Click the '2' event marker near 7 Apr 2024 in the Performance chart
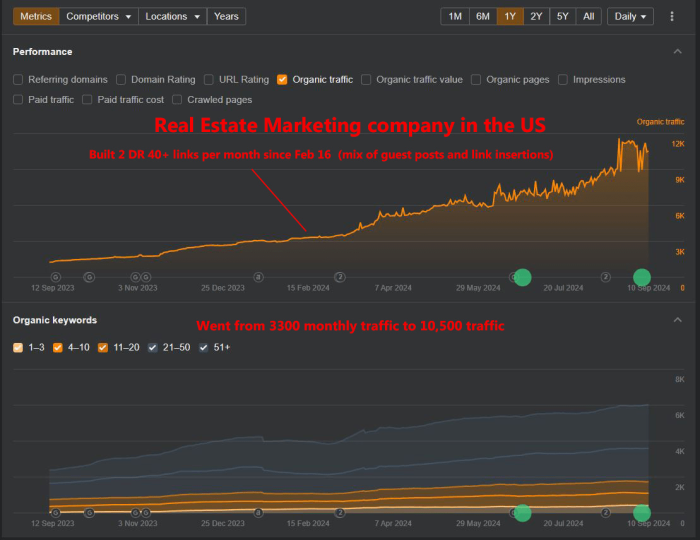This screenshot has width=700, height=540. click(340, 277)
